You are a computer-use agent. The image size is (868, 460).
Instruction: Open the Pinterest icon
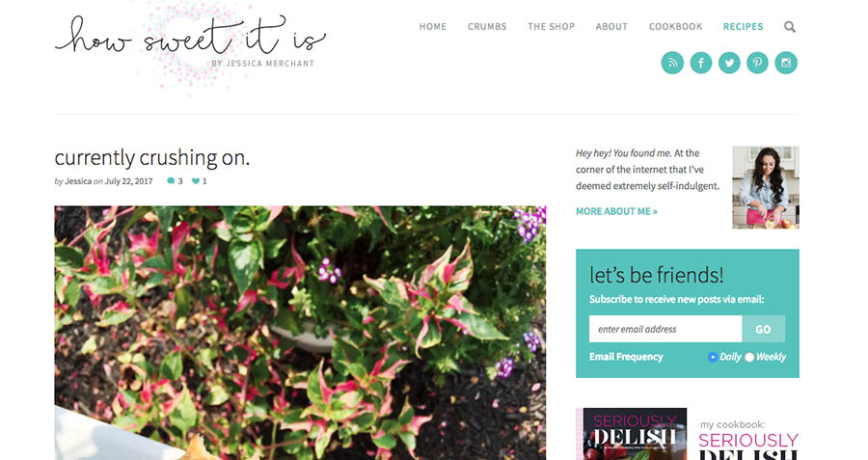[757, 63]
